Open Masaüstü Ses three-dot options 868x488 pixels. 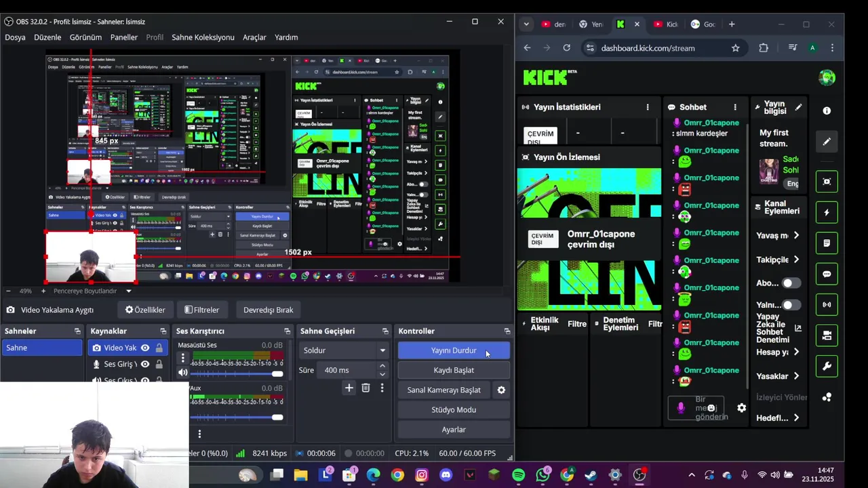[x=182, y=359]
